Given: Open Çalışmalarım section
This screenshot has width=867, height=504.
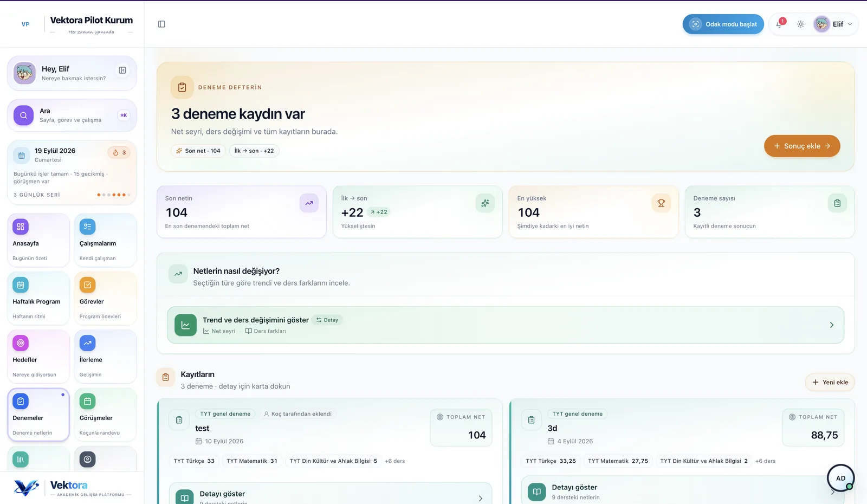Looking at the screenshot, I should point(105,240).
